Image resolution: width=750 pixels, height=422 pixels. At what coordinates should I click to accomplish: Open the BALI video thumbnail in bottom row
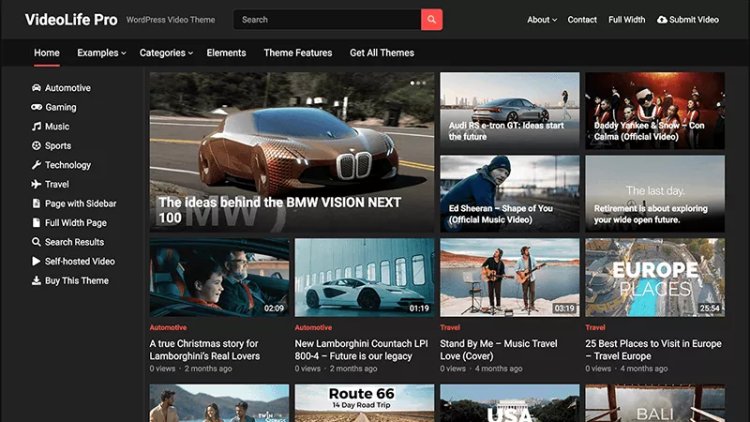pos(655,403)
